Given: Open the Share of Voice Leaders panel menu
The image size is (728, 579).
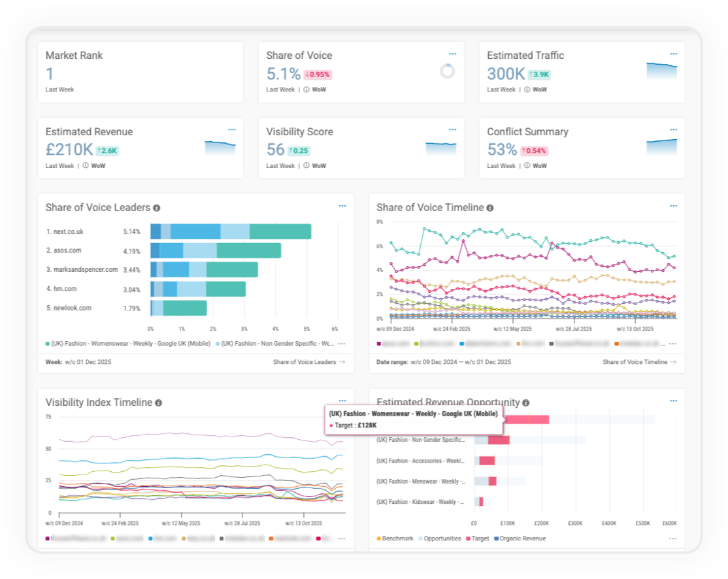Looking at the screenshot, I should click(x=342, y=205).
